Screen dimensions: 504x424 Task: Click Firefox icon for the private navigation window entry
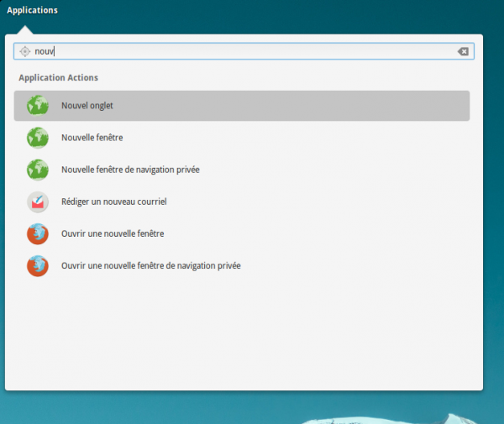(x=38, y=266)
